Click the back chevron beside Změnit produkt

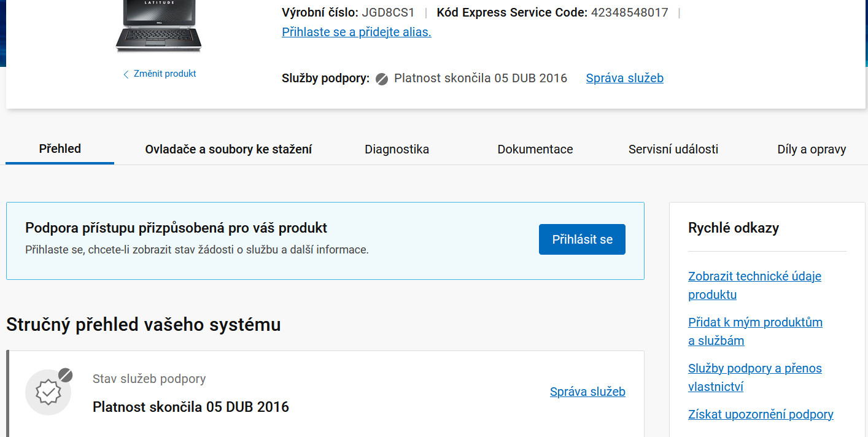pyautogui.click(x=126, y=74)
